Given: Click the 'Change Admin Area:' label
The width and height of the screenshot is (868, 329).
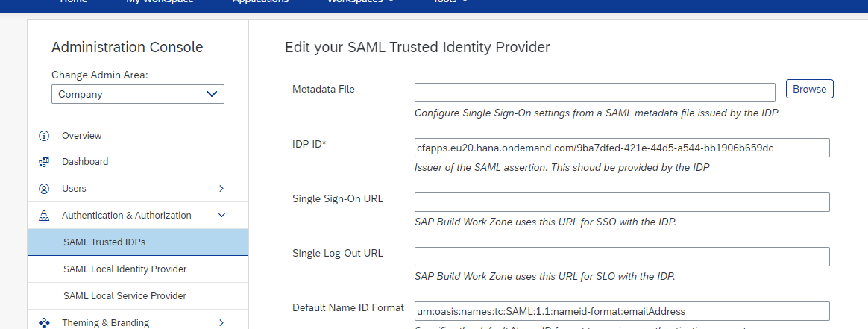Looking at the screenshot, I should pos(100,75).
